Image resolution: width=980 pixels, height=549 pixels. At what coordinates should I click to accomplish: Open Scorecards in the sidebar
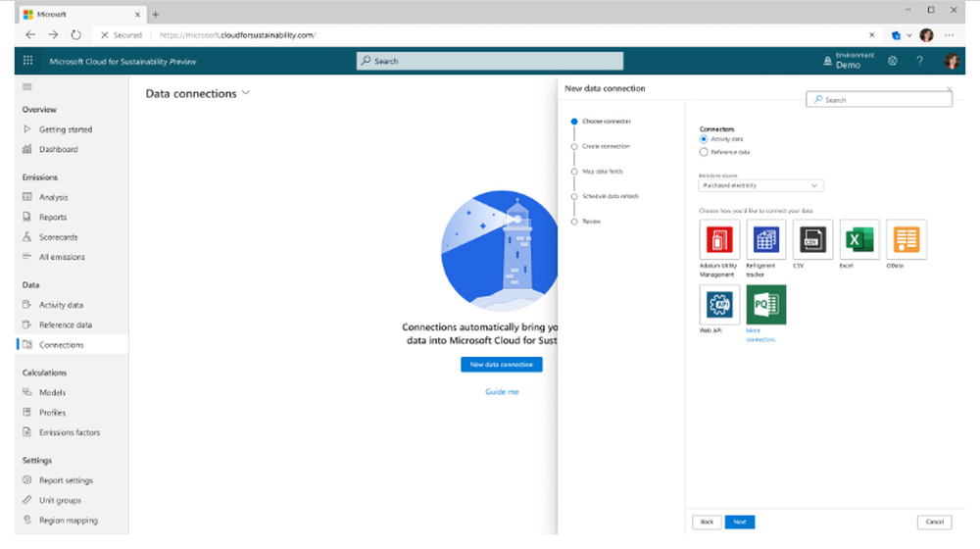(58, 237)
